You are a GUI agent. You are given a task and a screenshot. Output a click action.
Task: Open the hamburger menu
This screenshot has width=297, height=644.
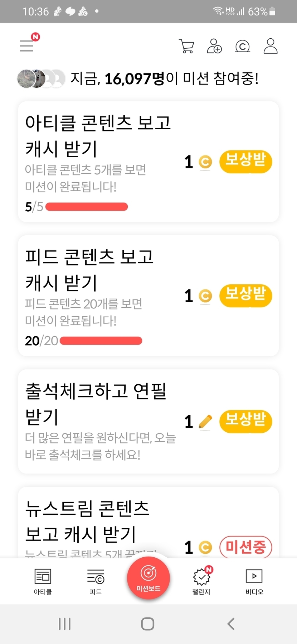point(27,45)
